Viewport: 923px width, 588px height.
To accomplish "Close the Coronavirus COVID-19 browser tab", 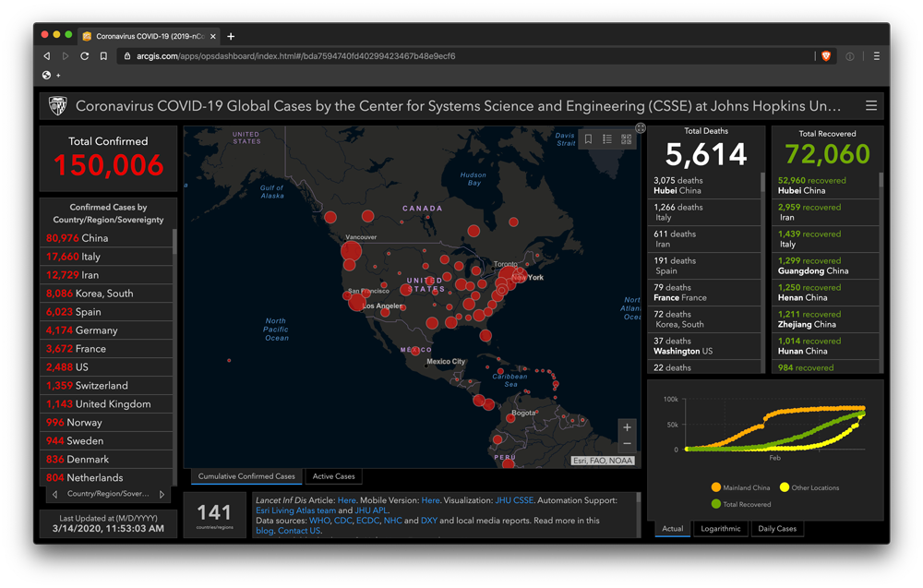I will (213, 37).
